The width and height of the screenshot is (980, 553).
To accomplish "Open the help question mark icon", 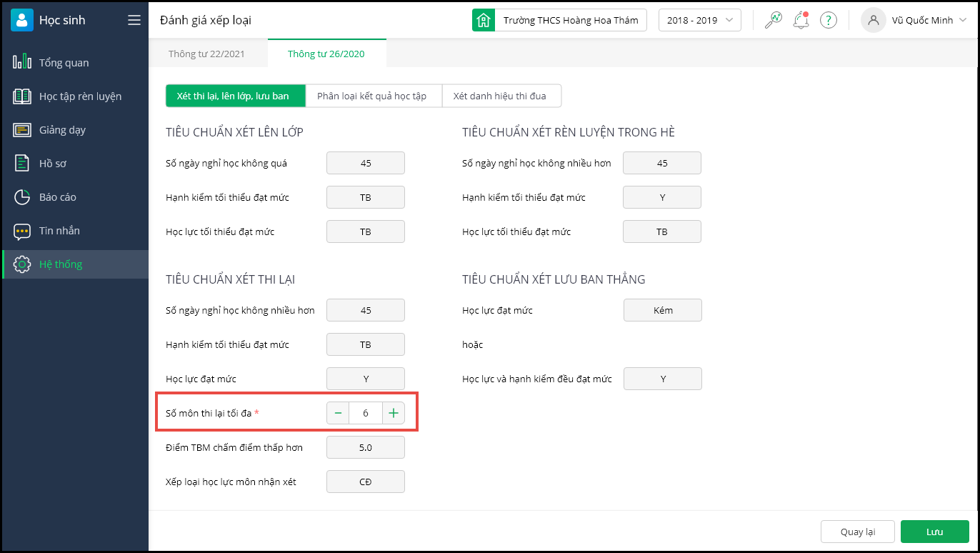I will 828,20.
